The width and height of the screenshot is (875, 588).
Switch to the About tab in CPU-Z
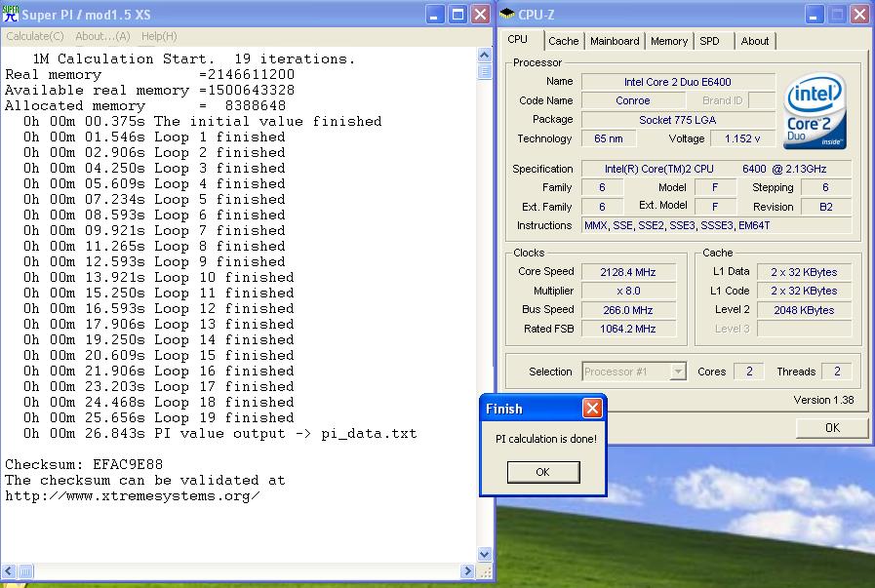(754, 41)
